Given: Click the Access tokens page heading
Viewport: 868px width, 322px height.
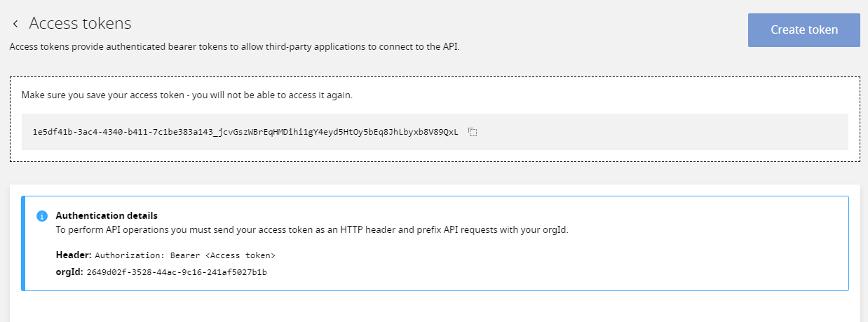Looking at the screenshot, I should tap(80, 23).
